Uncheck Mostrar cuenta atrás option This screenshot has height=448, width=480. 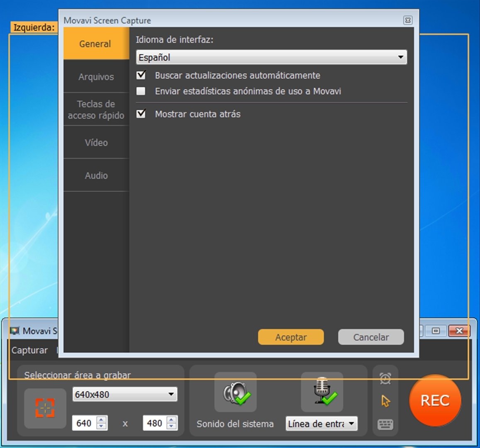141,114
